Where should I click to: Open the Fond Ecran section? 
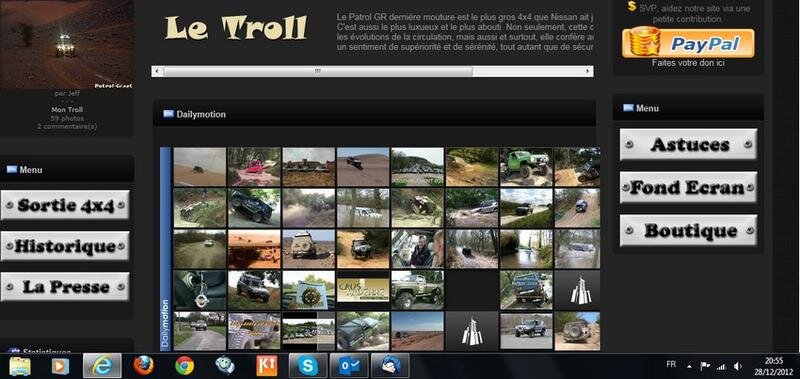point(688,188)
